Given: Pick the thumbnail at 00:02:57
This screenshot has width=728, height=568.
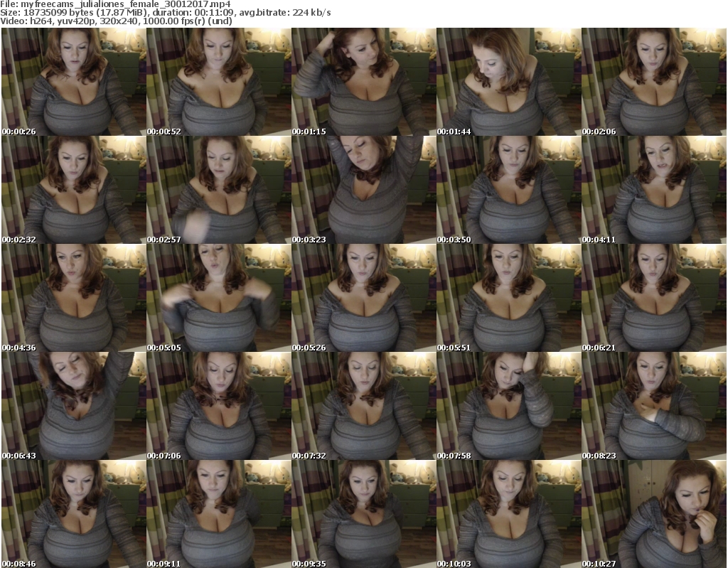Looking at the screenshot, I should click(x=219, y=190).
